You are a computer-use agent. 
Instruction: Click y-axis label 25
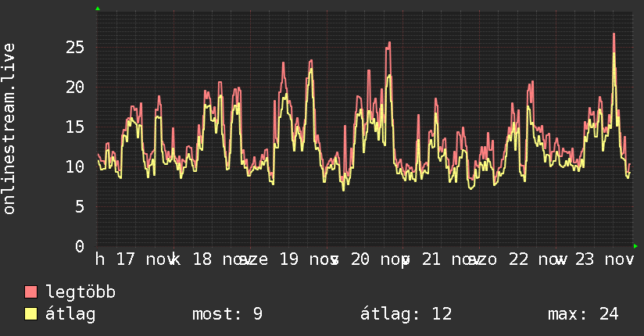[x=75, y=47]
